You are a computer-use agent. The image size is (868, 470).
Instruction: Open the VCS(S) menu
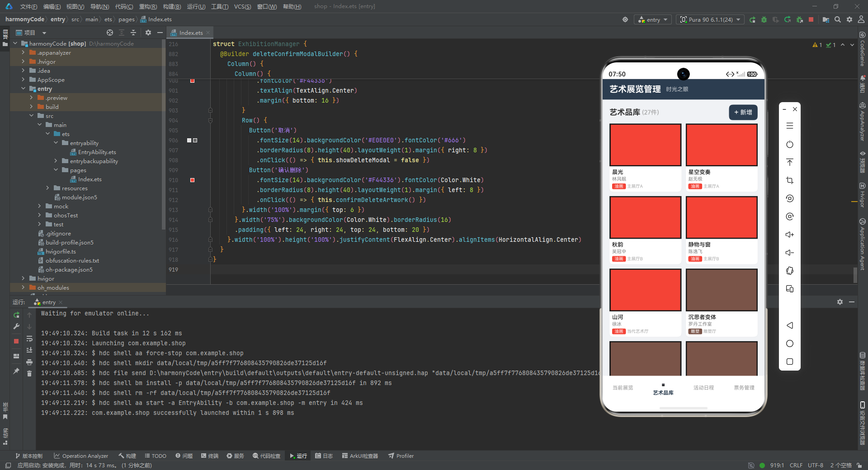pyautogui.click(x=242, y=6)
